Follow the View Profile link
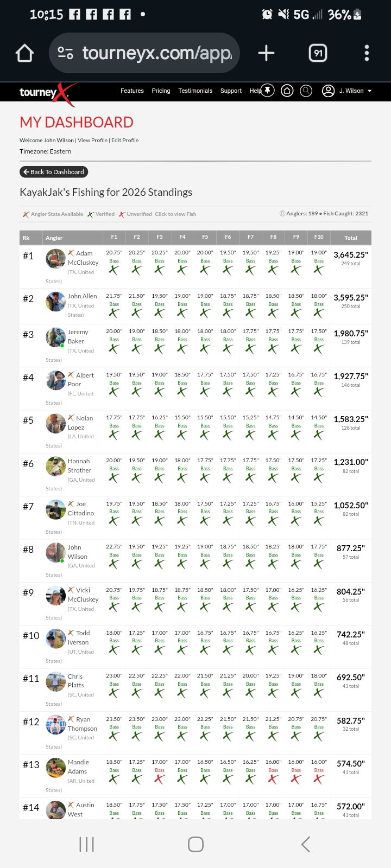The image size is (391, 868). click(x=92, y=140)
